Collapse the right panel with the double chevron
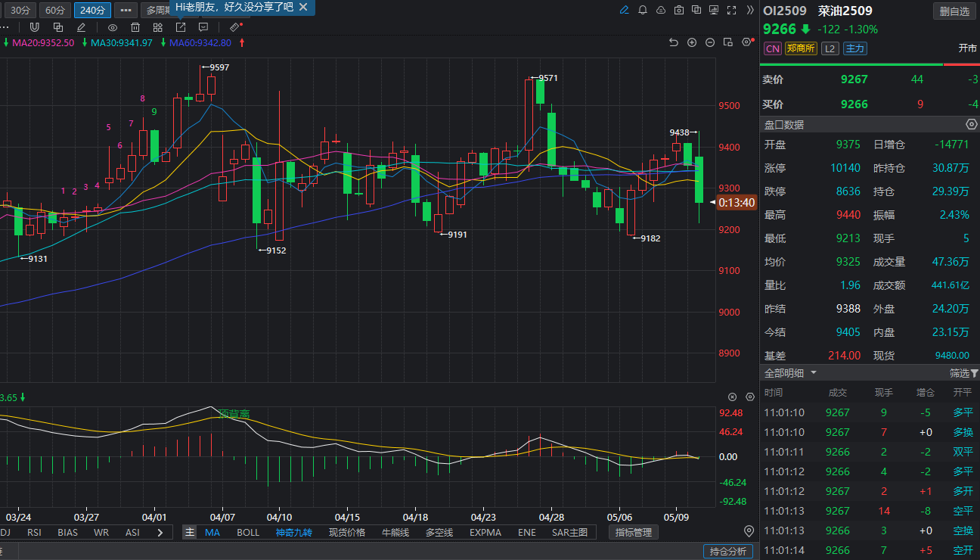 point(749,10)
